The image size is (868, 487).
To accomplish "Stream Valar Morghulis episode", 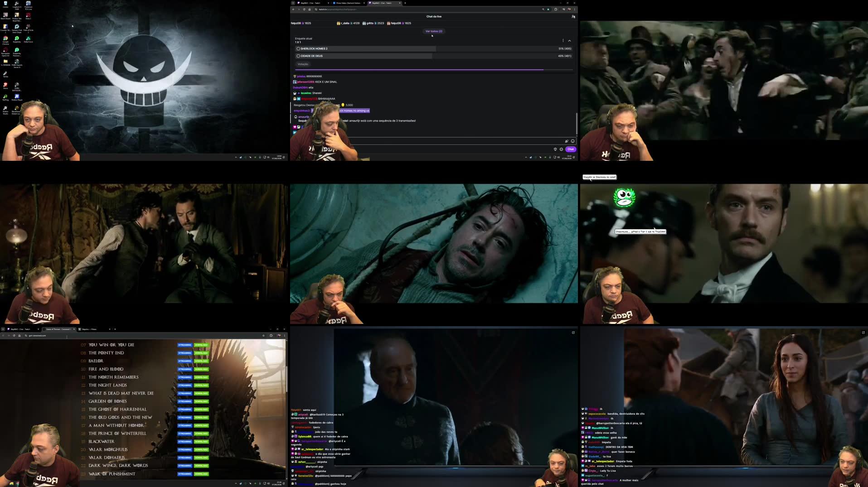I will [184, 449].
